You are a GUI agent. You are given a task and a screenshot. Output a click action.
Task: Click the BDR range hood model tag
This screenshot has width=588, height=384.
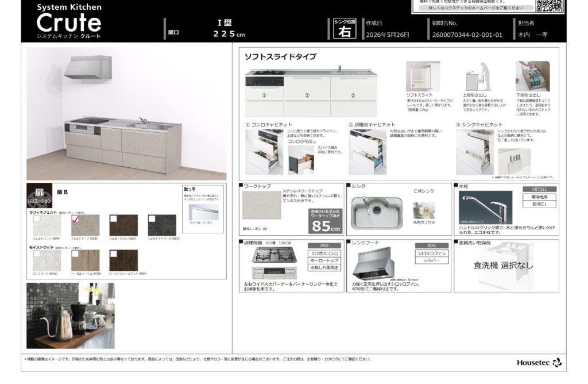click(x=432, y=245)
